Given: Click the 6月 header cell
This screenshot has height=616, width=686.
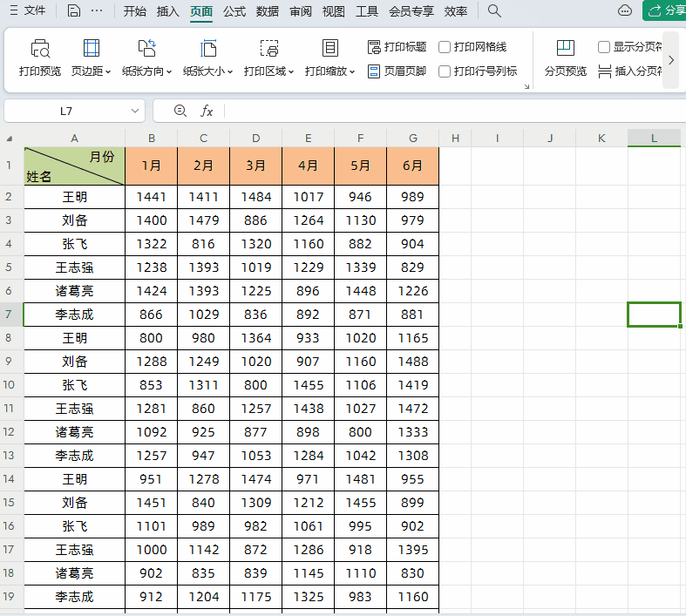Looking at the screenshot, I should (412, 166).
